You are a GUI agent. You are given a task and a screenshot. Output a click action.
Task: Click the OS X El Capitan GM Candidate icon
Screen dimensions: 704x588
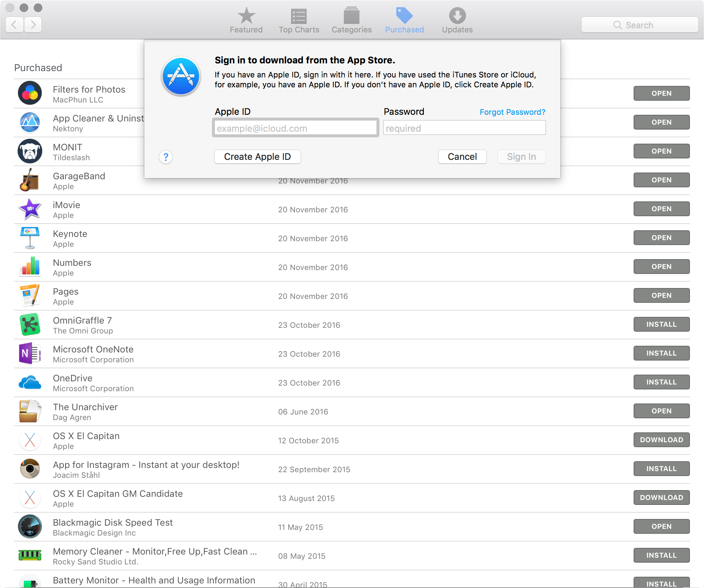tap(30, 498)
